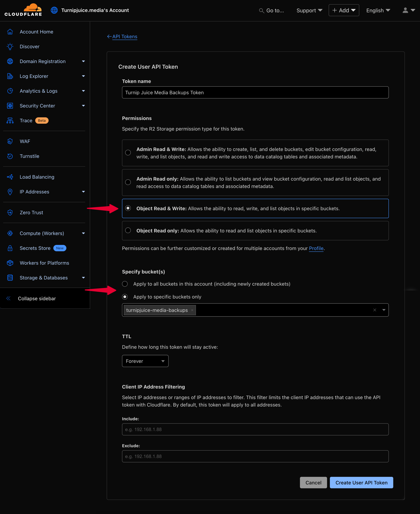
Task: Open the Forever TTL dropdown
Action: 145,361
